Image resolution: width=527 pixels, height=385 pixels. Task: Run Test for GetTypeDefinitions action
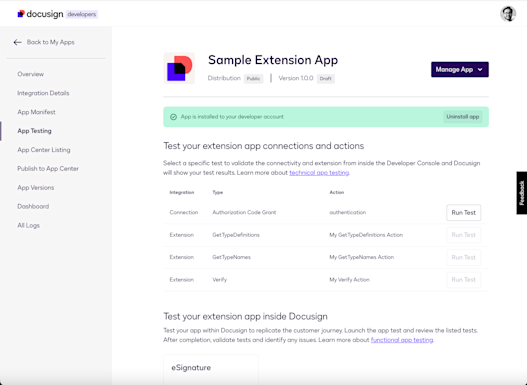click(463, 235)
